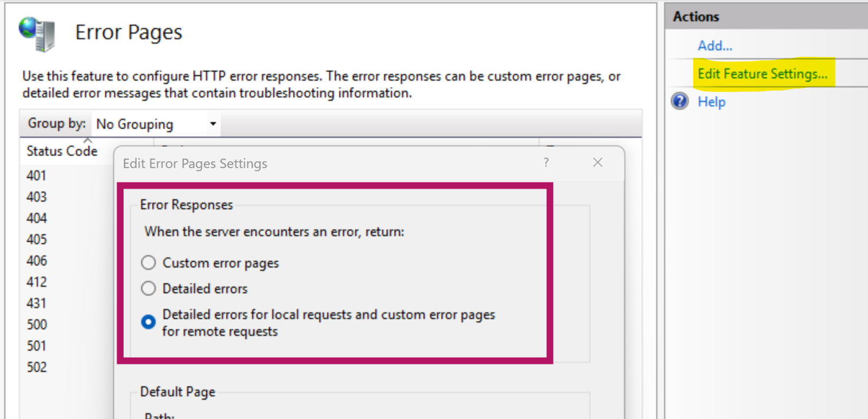The height and width of the screenshot is (419, 868).
Task: Open the Group by No Grouping dropdown
Action: (x=156, y=124)
